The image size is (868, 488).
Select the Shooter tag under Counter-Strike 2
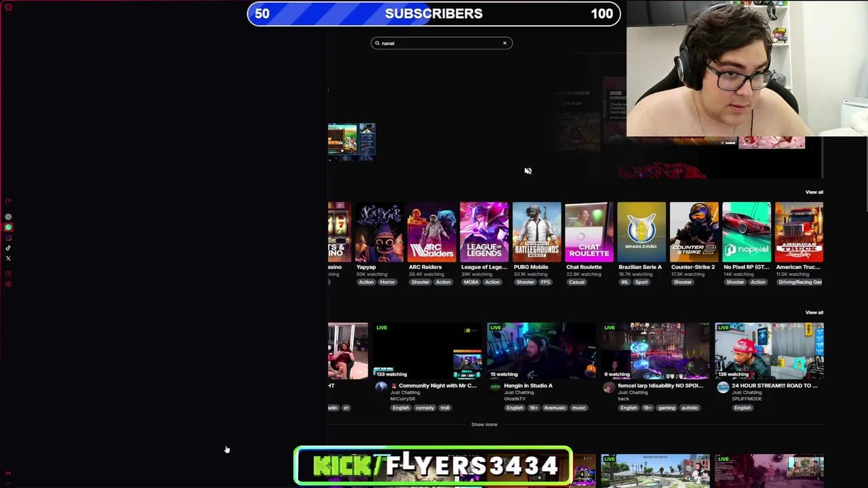coord(683,282)
